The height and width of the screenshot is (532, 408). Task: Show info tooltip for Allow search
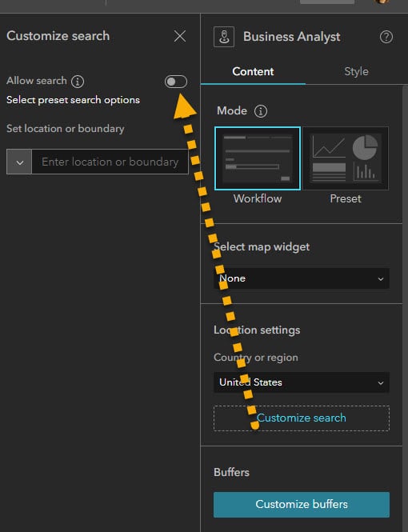(x=78, y=82)
